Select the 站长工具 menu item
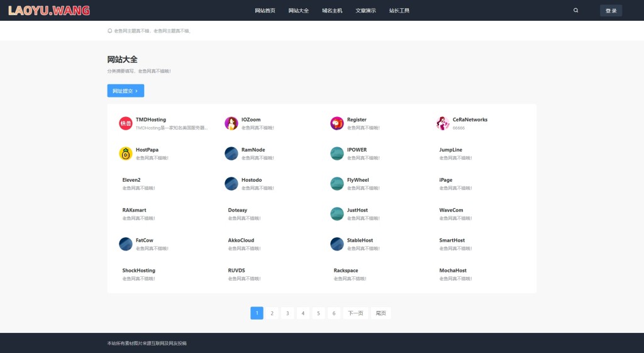The width and height of the screenshot is (644, 353). 399,11
